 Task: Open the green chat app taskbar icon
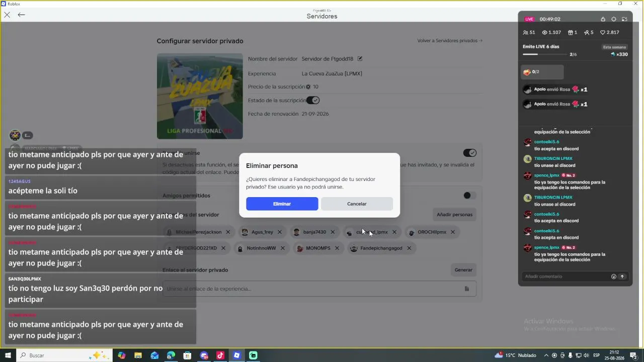[x=253, y=355]
